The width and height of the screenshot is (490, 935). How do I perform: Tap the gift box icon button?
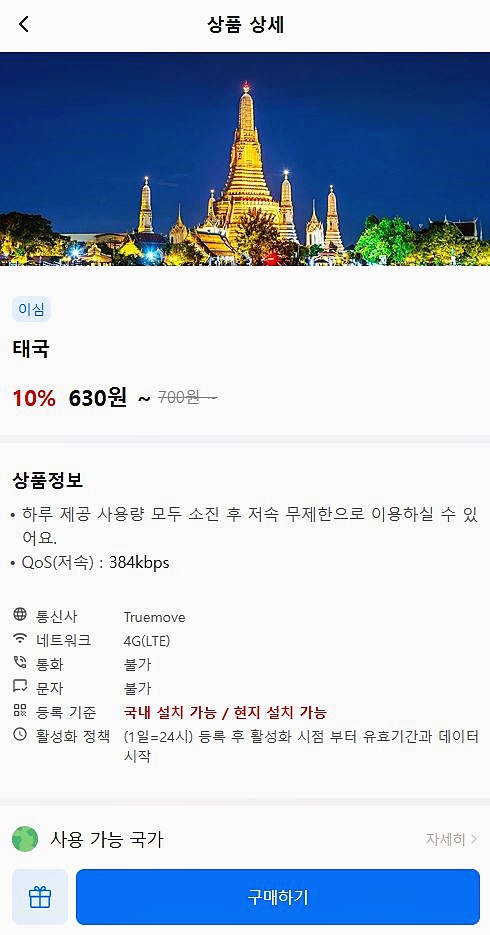pyautogui.click(x=40, y=897)
